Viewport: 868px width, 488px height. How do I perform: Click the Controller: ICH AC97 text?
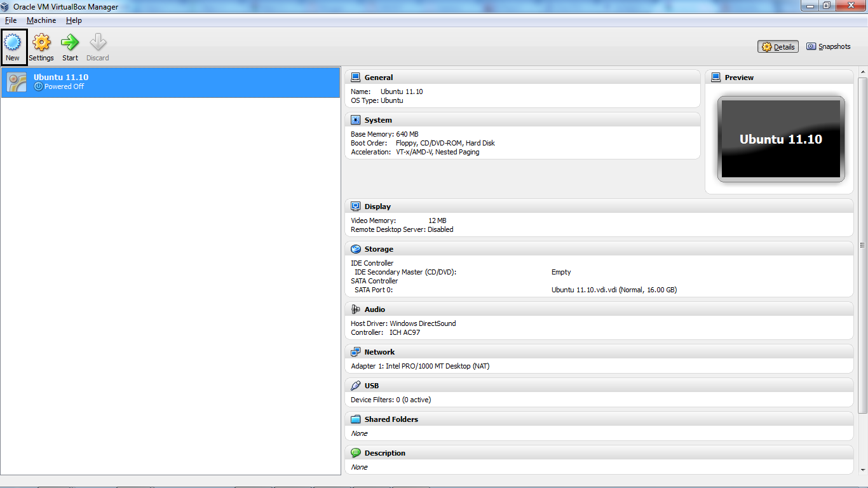[x=386, y=332]
